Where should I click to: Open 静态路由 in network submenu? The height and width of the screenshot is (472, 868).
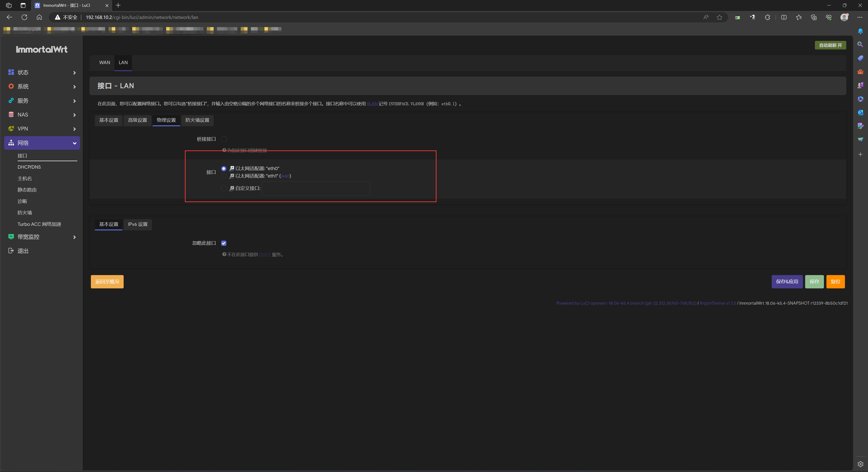[x=27, y=190]
